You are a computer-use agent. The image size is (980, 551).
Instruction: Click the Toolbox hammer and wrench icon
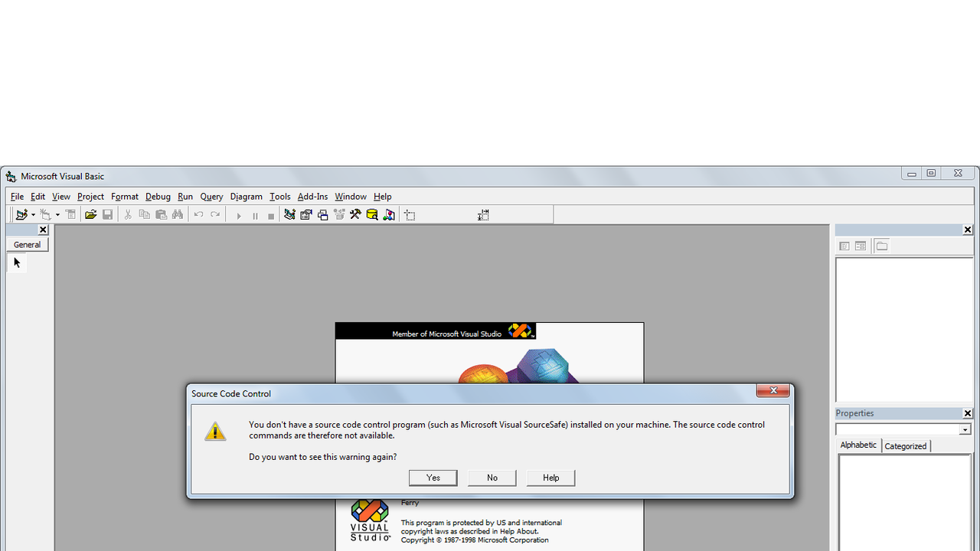(x=355, y=215)
